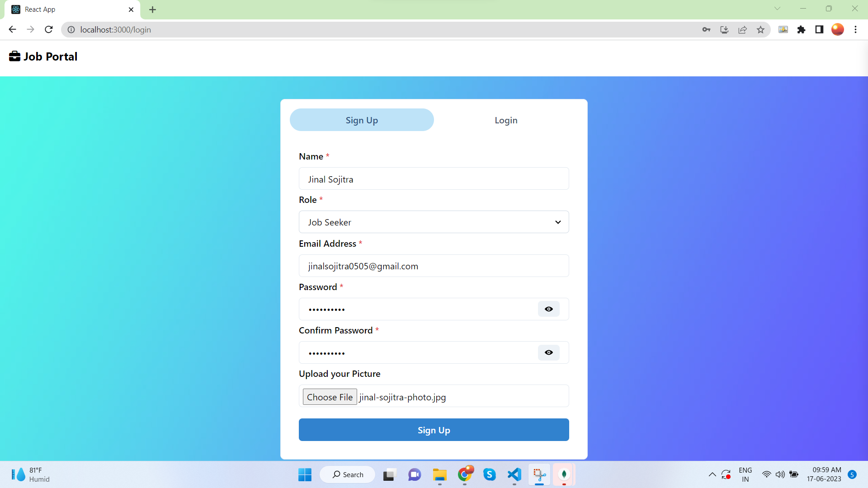Open the Chrome extensions puzzle icon
The width and height of the screenshot is (868, 488).
pos(802,29)
